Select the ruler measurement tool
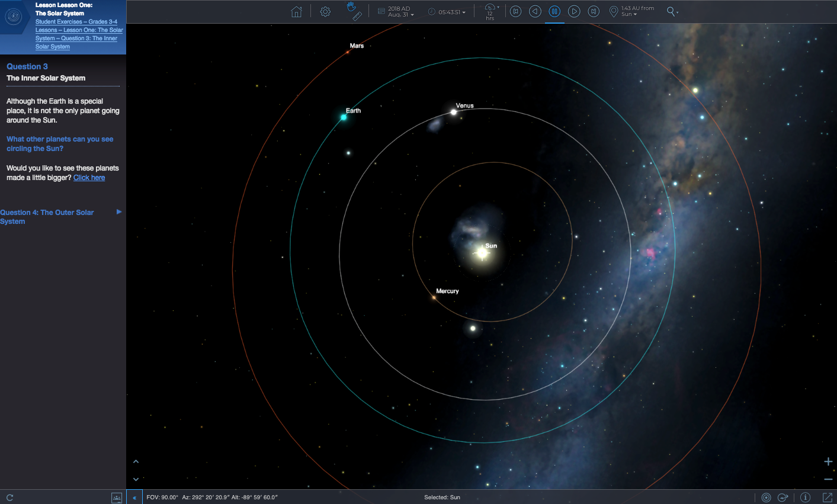837x504 pixels. (x=357, y=17)
